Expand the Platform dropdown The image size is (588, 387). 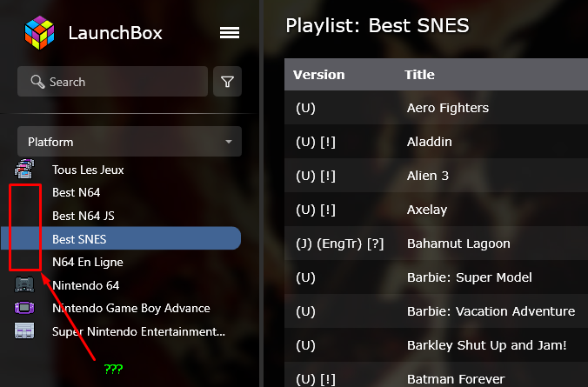[x=130, y=142]
